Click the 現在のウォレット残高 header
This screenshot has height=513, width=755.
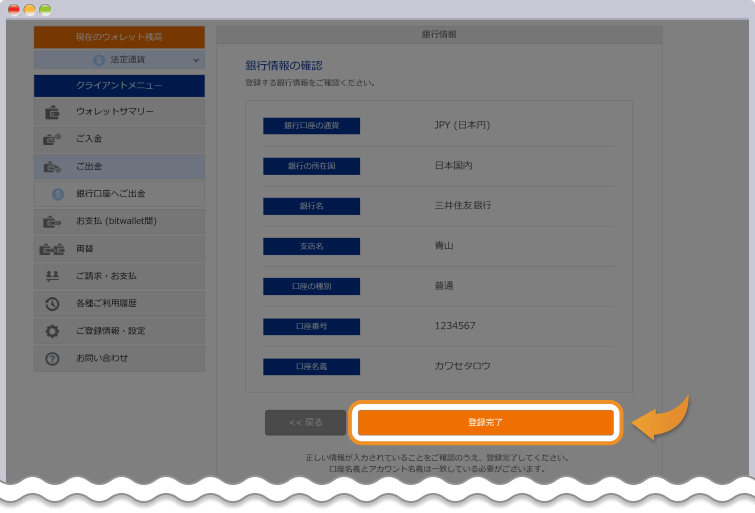119,37
